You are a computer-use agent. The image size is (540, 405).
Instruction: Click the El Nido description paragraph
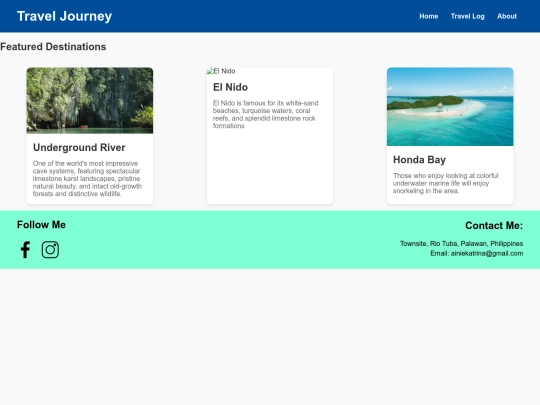266,114
